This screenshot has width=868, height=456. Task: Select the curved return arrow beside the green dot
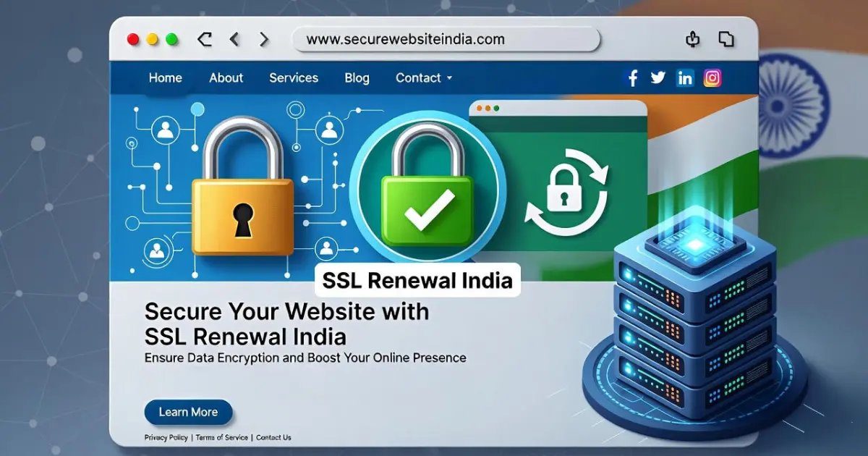(205, 40)
